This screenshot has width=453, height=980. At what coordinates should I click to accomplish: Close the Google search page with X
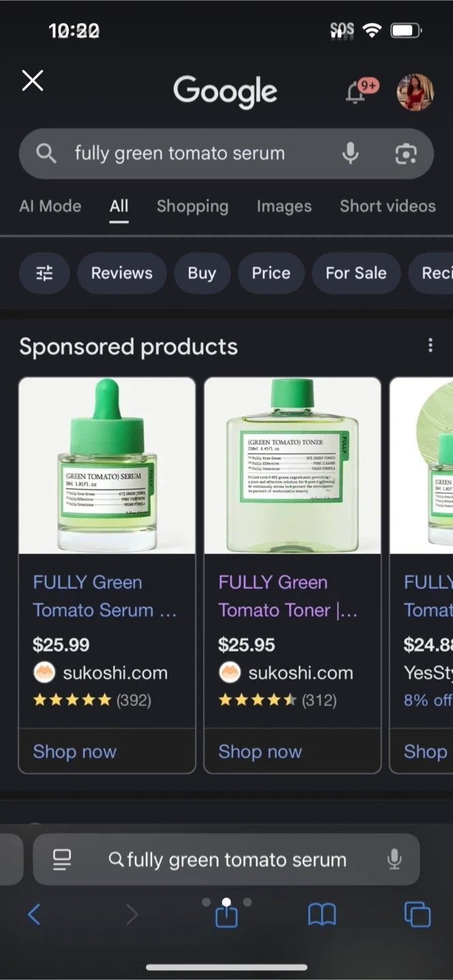[33, 81]
